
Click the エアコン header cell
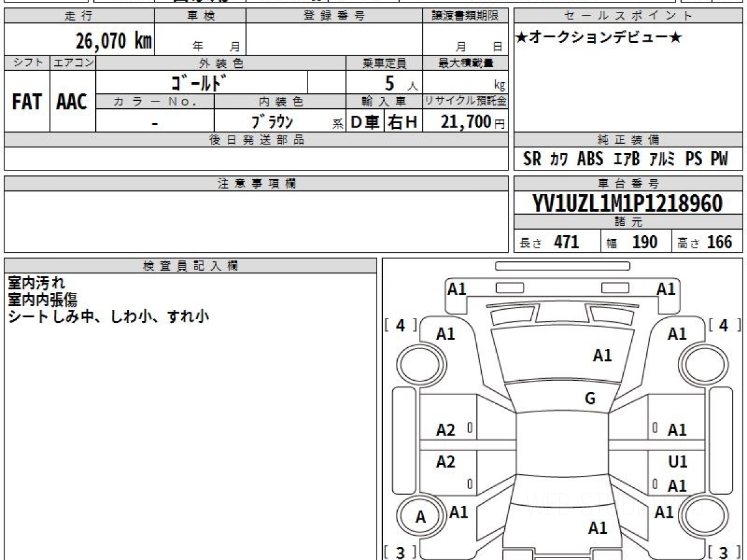pos(72,63)
